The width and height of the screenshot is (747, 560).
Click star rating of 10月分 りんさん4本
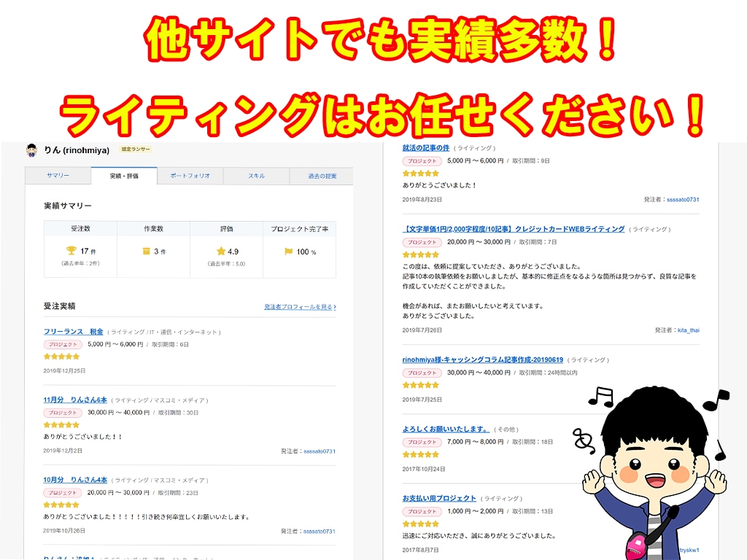[x=61, y=505]
